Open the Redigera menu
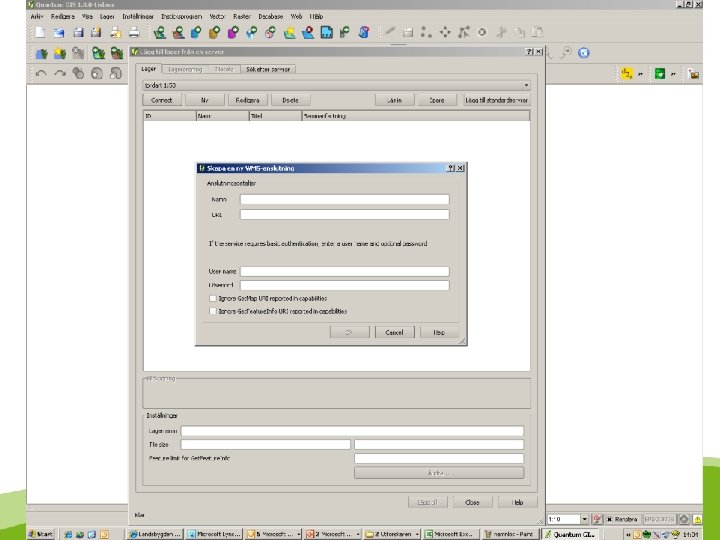The height and width of the screenshot is (540, 720). coord(62,17)
